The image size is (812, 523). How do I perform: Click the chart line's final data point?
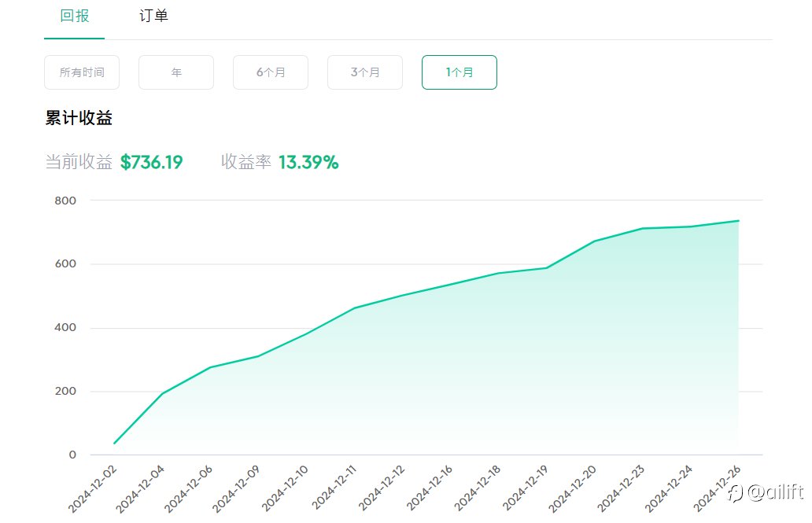738,221
